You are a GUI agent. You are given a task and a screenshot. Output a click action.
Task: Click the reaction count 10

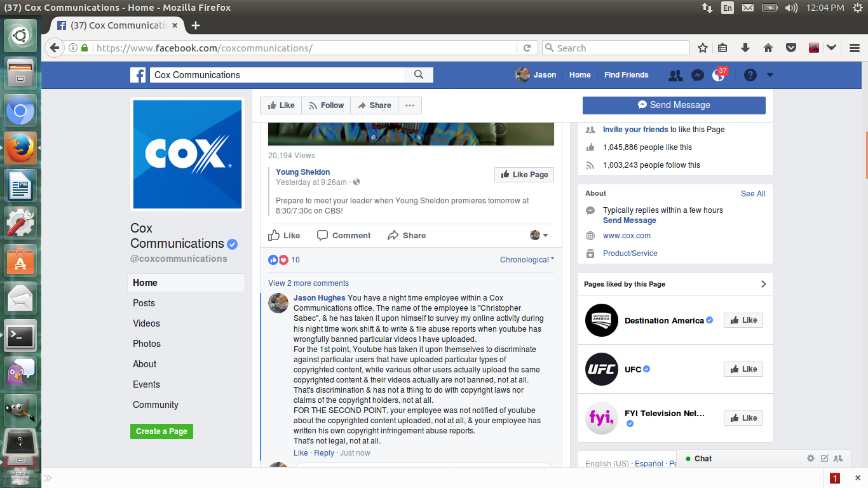pyautogui.click(x=295, y=260)
